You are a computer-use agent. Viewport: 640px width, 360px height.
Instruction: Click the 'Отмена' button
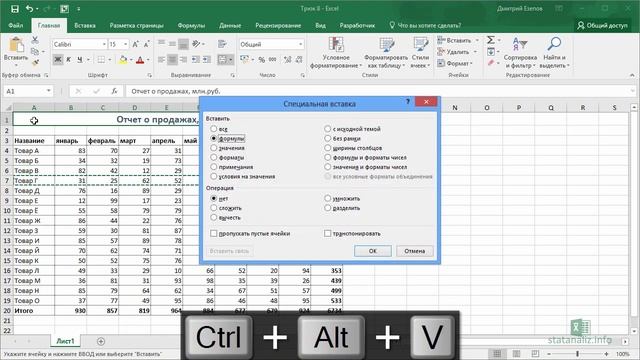[x=415, y=251]
